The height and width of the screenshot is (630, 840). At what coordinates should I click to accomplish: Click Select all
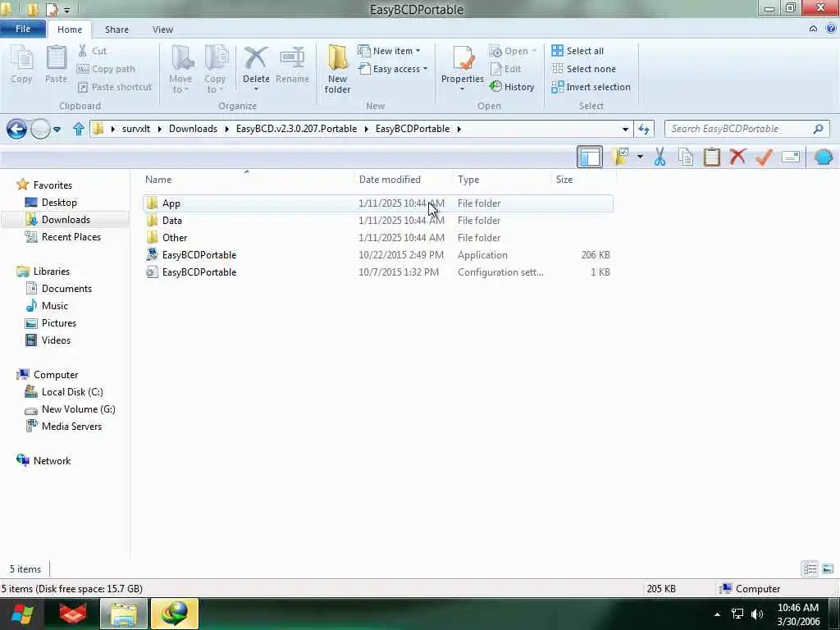577,51
